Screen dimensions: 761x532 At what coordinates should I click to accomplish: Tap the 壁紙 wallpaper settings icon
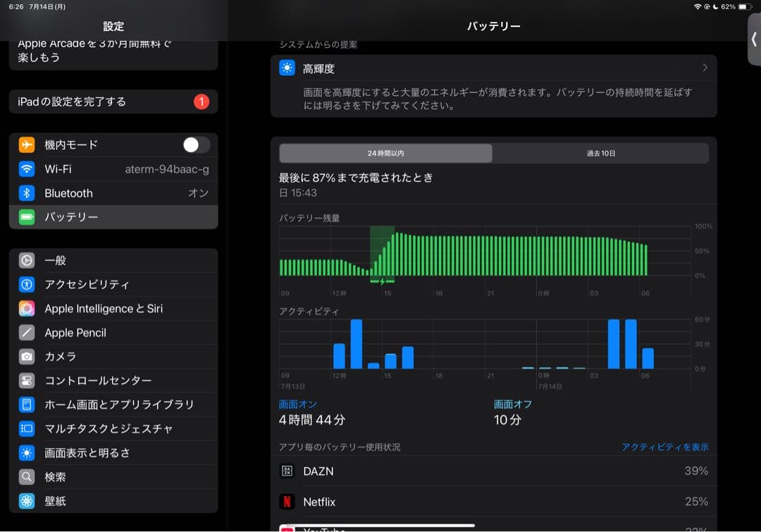coord(27,501)
